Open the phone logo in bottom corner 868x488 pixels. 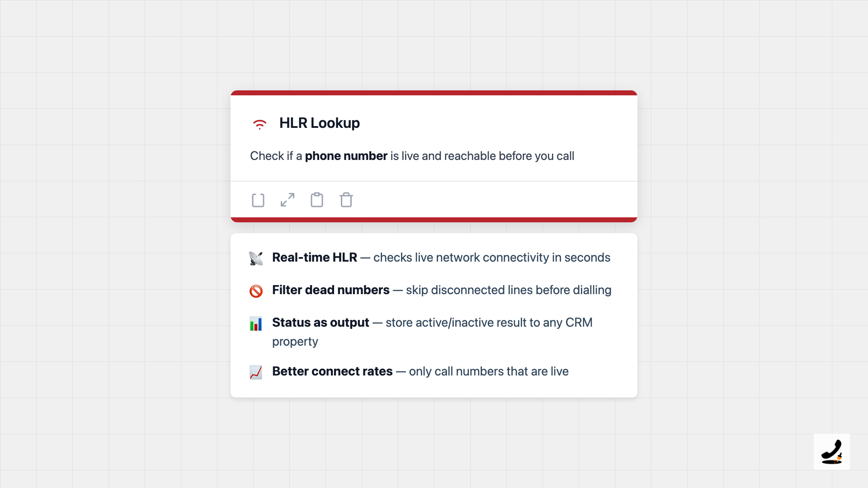[831, 452]
